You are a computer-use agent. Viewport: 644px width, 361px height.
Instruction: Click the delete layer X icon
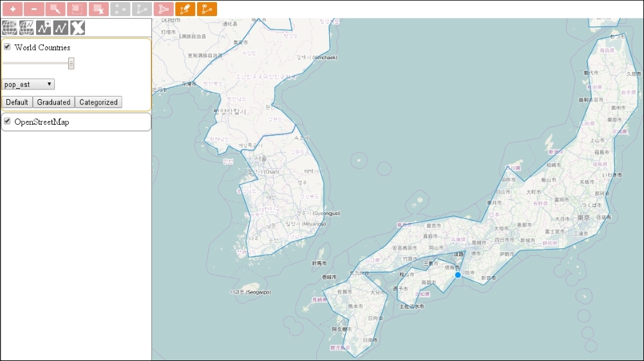(78, 27)
